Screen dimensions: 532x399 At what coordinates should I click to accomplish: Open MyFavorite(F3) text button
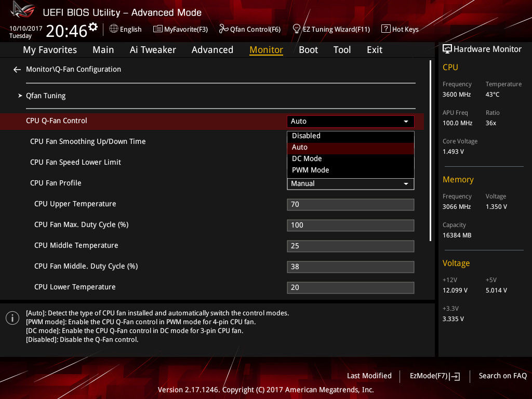186,30
